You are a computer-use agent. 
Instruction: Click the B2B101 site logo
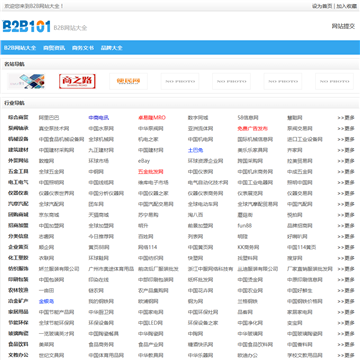(x=27, y=26)
